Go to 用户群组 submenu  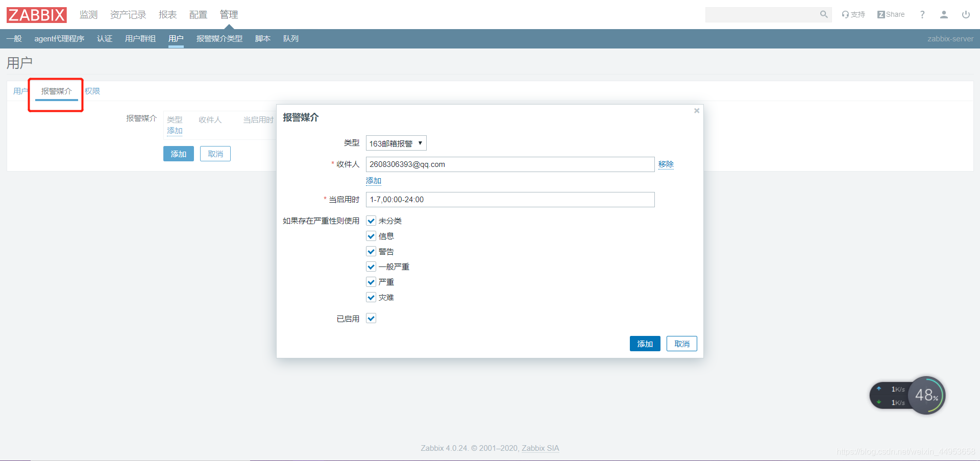point(140,39)
